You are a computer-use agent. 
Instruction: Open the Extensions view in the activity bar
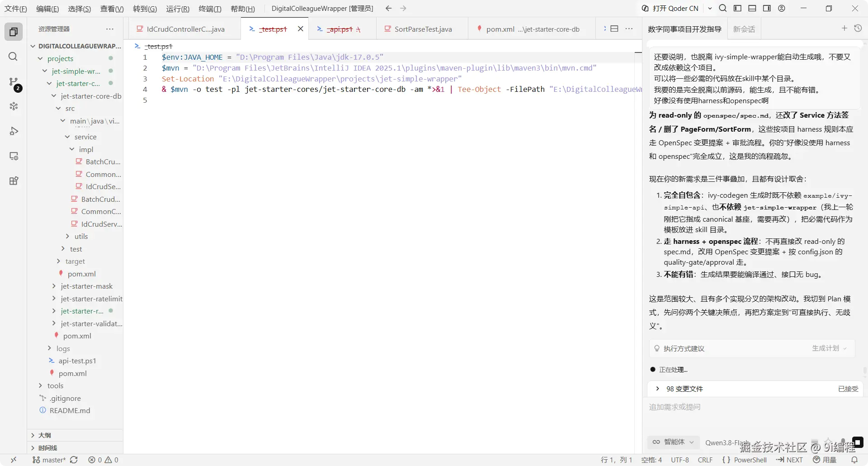coord(14,181)
